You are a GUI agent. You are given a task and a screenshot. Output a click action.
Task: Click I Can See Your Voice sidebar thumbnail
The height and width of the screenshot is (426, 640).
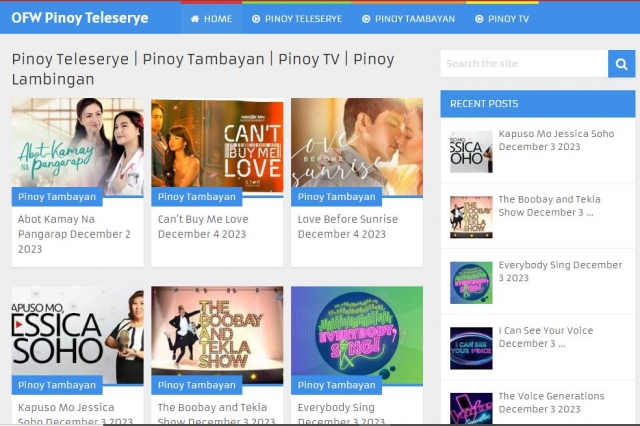coord(471,348)
